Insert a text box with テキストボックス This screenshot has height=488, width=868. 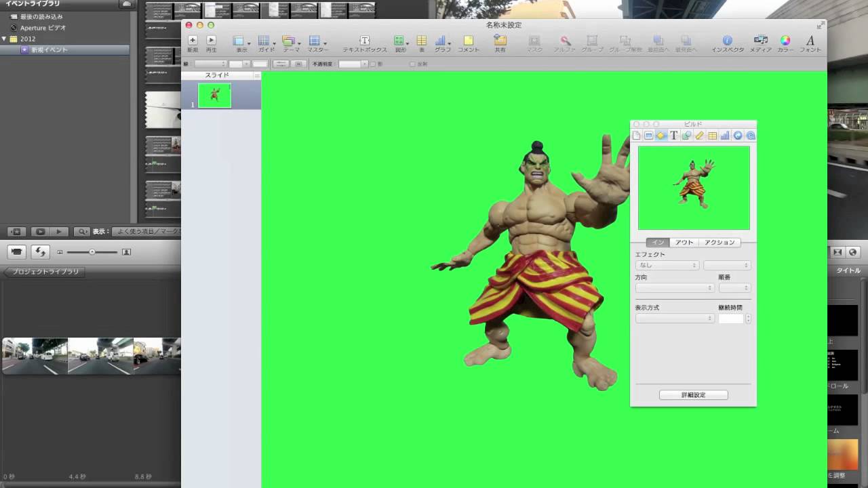click(365, 44)
